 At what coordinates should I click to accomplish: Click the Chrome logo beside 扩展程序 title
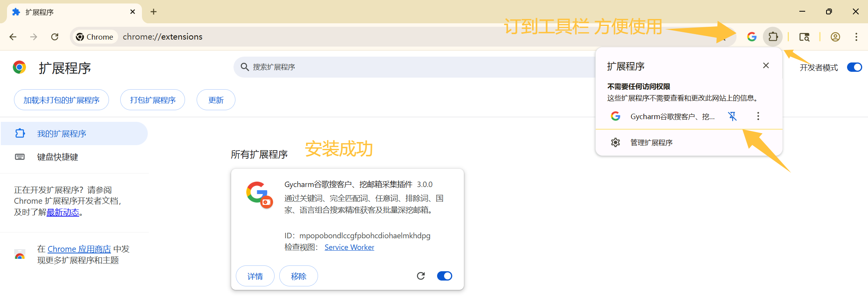click(19, 67)
